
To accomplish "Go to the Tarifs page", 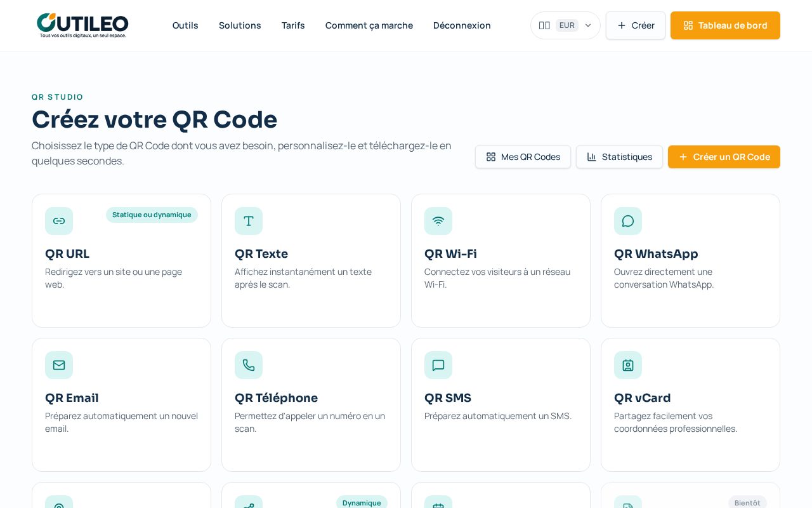I will 293,25.
